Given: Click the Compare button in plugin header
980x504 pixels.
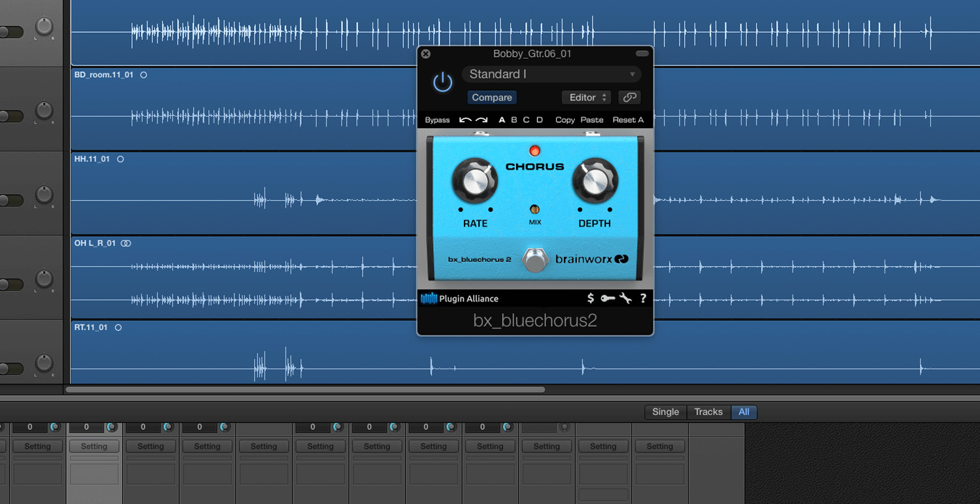Looking at the screenshot, I should (x=492, y=97).
